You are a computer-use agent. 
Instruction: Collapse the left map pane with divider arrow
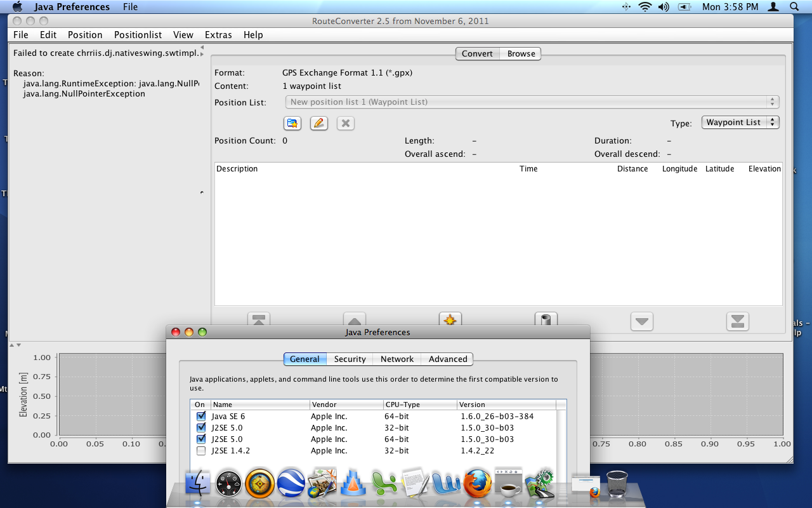[x=202, y=48]
